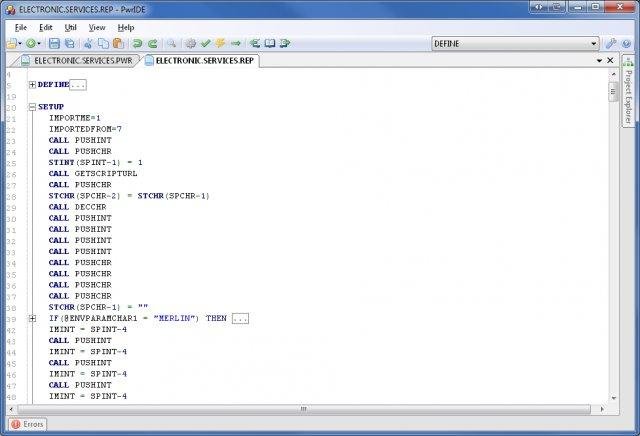640x436 pixels.
Task: Click the line IMPORTEDFROM=7
Action: tap(85, 129)
